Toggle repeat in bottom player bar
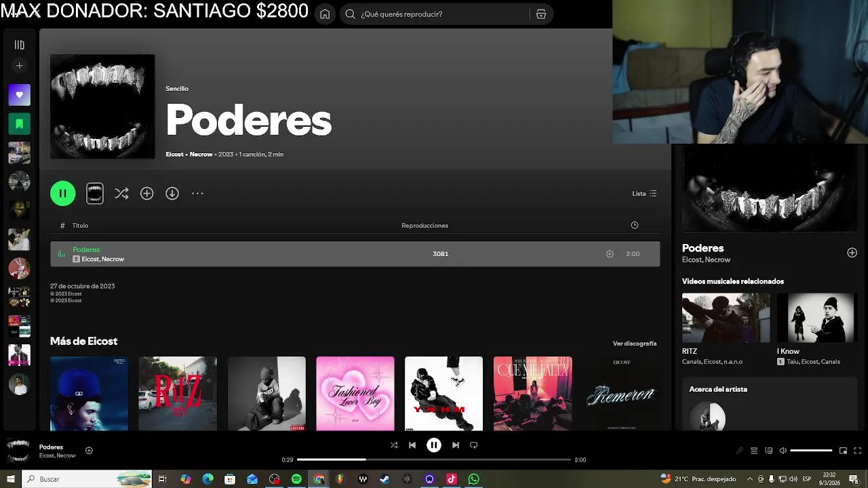This screenshot has width=868, height=488. pos(474,445)
